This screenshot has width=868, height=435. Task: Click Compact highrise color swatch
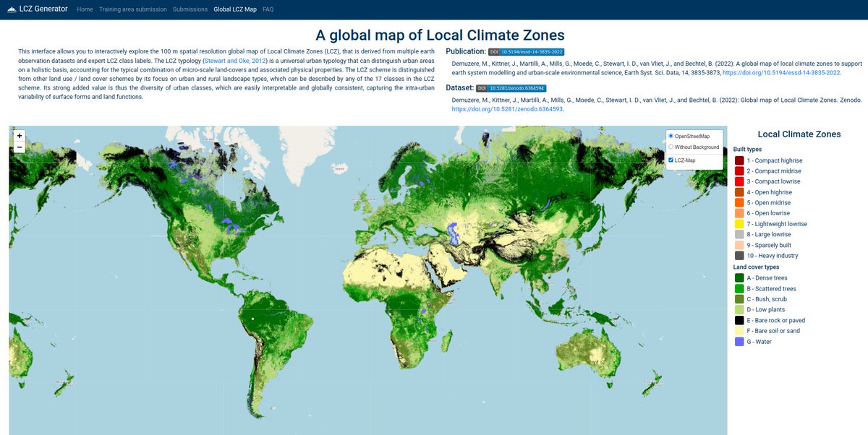tap(739, 160)
